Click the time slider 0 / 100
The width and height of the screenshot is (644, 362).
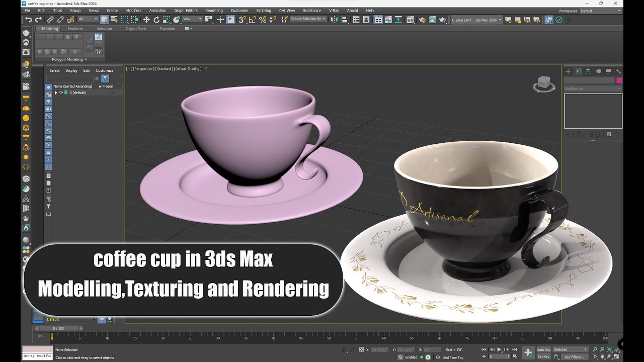point(58,328)
